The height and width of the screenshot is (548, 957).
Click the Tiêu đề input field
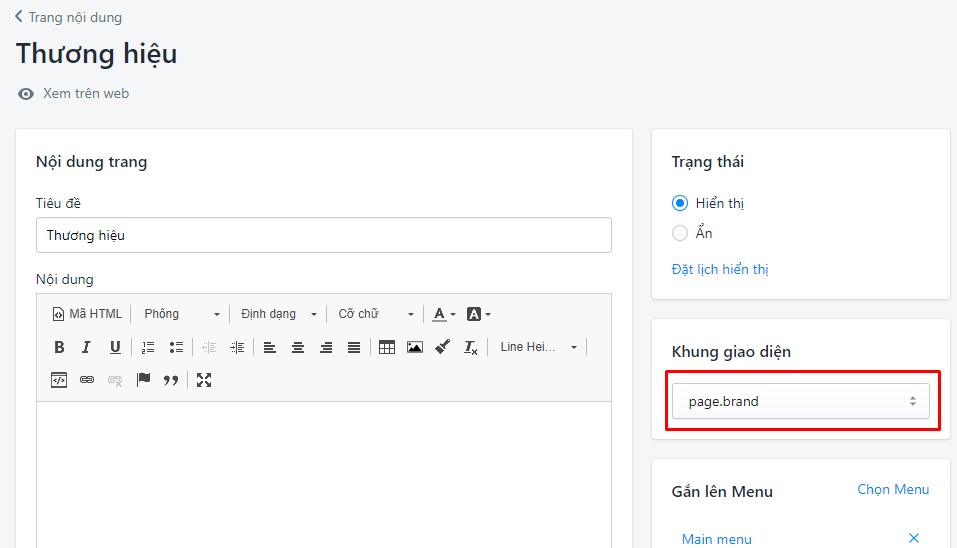tap(323, 235)
